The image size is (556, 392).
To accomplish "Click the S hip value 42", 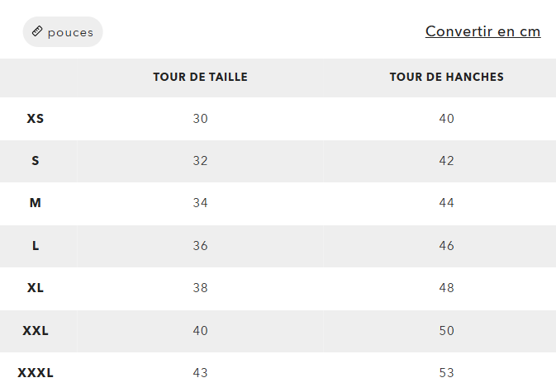I will [x=446, y=161].
